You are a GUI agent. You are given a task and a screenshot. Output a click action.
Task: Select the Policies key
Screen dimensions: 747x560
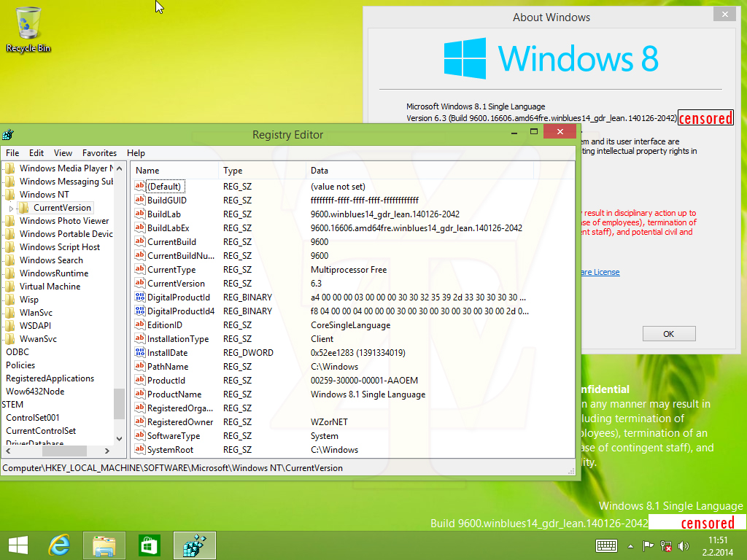click(x=20, y=365)
